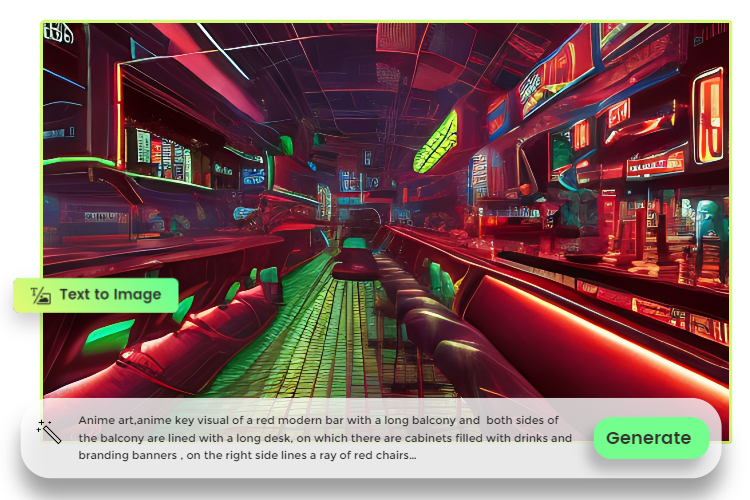Screen dimensions: 750x500
Task: Click into the prompt text field
Action: pos(325,438)
